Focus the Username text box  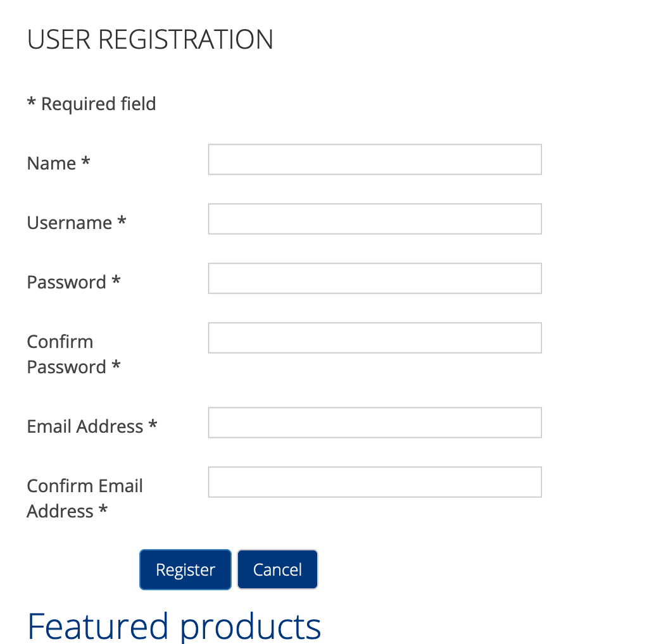375,219
